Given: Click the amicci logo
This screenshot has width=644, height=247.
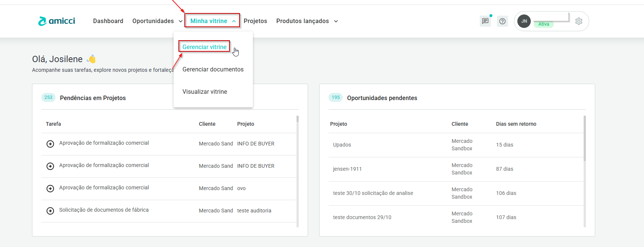Looking at the screenshot, I should (x=57, y=21).
